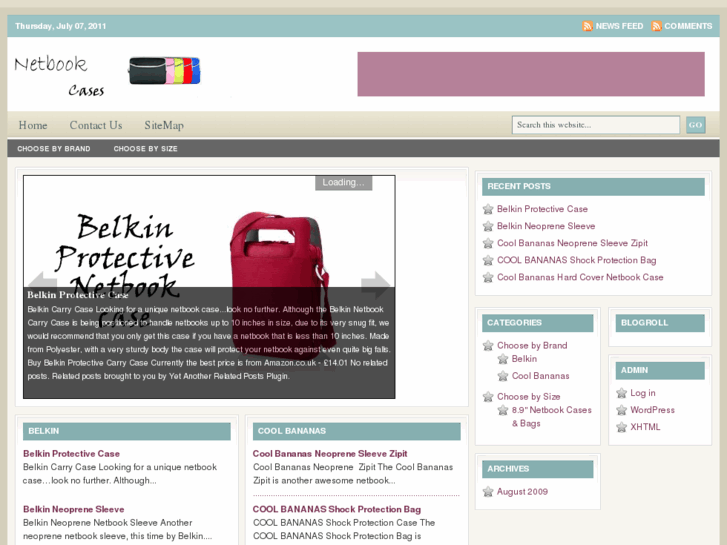
Task: Open the Choose by Size category
Action: [529, 397]
